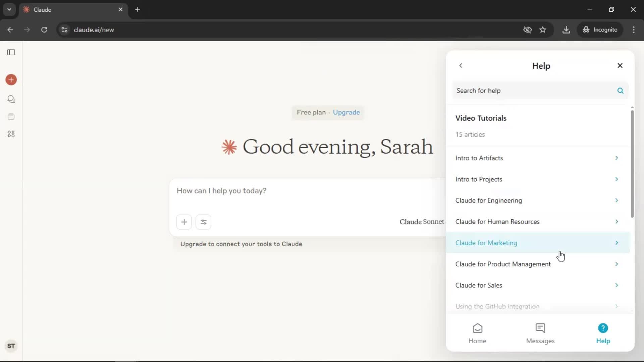Open the ST user profile avatar
644x362 pixels.
11,346
